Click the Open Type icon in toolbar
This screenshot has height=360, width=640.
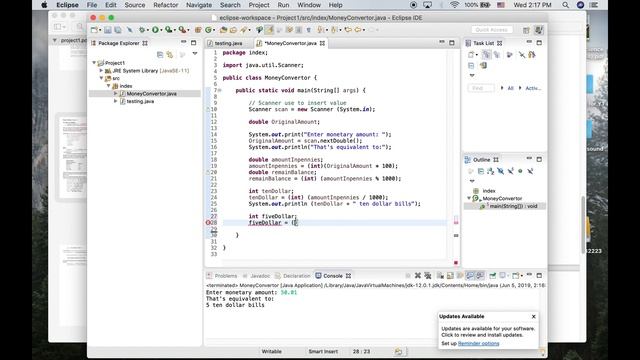[223, 30]
